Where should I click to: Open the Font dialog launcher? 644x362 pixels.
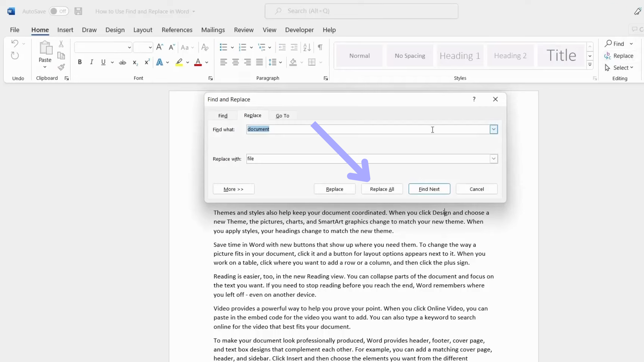point(210,78)
